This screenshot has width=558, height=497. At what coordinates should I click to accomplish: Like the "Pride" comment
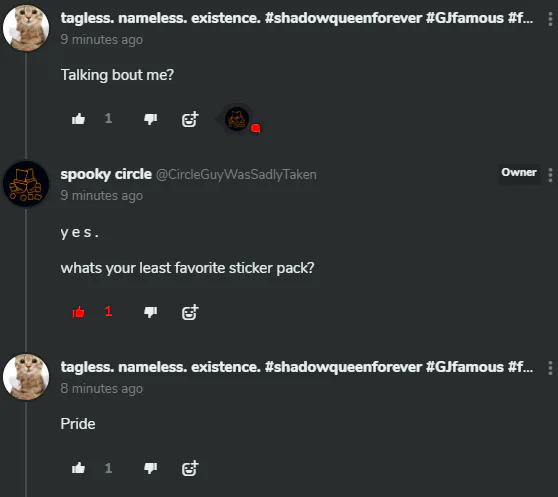[78, 468]
